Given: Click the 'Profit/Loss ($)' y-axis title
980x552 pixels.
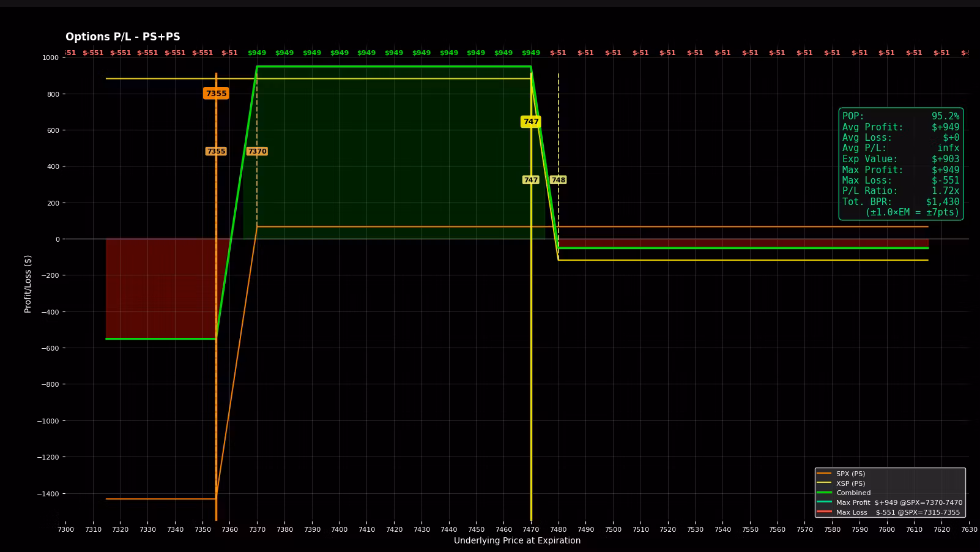Looking at the screenshot, I should pyautogui.click(x=28, y=284).
